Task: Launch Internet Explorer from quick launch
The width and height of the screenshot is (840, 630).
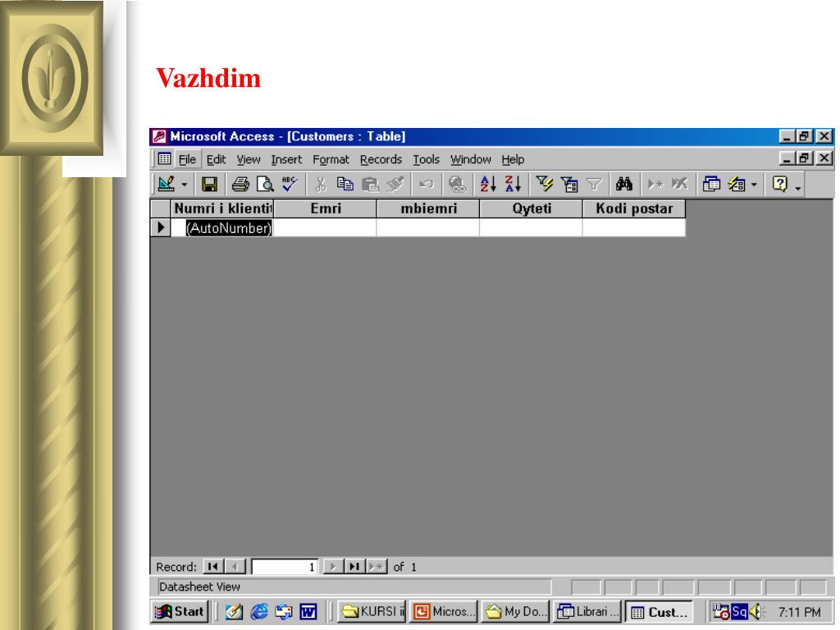Action: click(259, 611)
